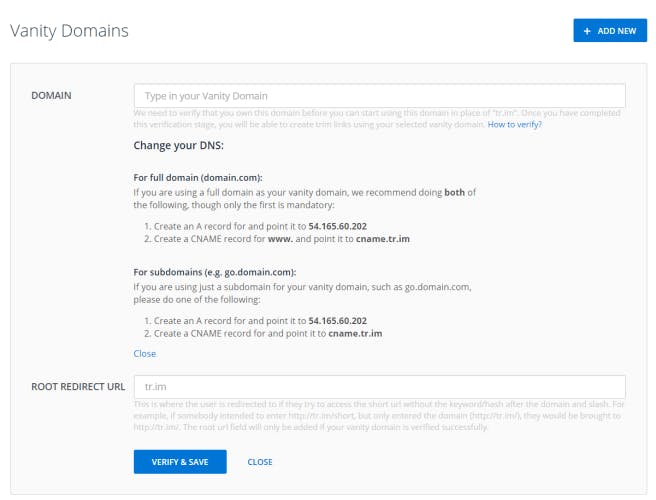The height and width of the screenshot is (500, 656).
Task: Click the root redirect help text paragraph
Action: 379,415
